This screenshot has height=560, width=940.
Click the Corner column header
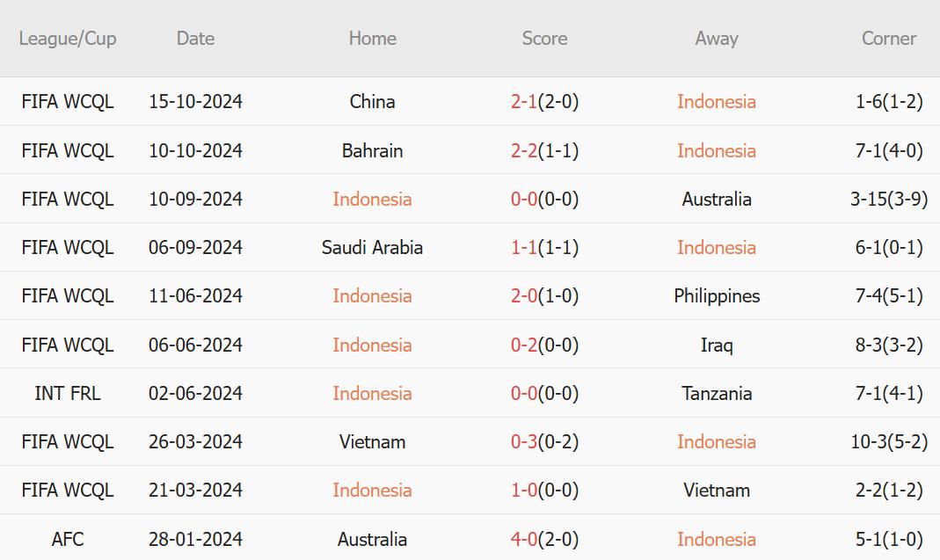pyautogui.click(x=889, y=39)
